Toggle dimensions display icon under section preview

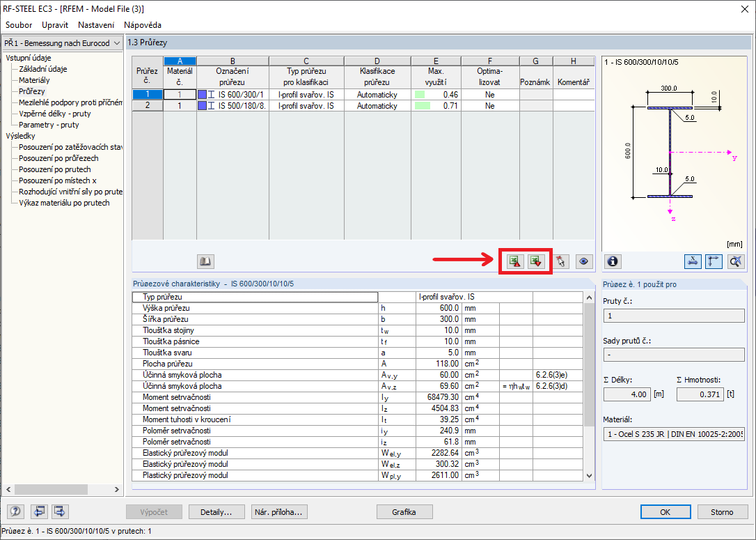(x=693, y=261)
